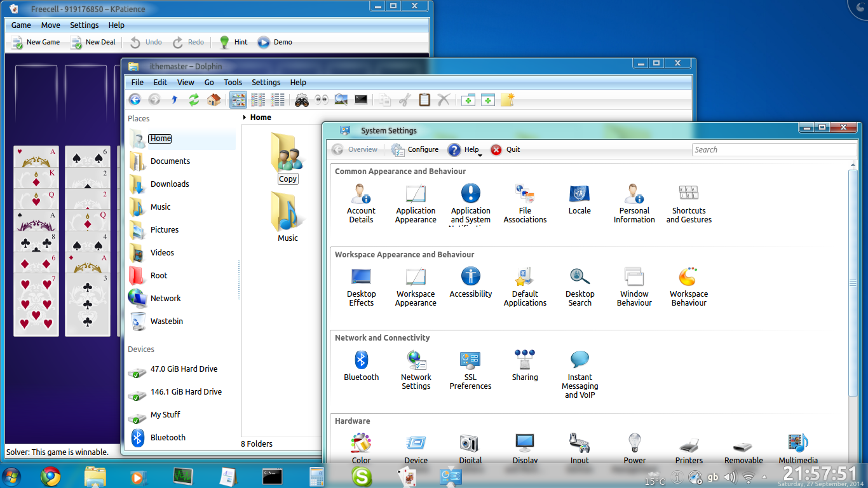
Task: Open the Game menu in KPatience
Action: click(x=21, y=25)
